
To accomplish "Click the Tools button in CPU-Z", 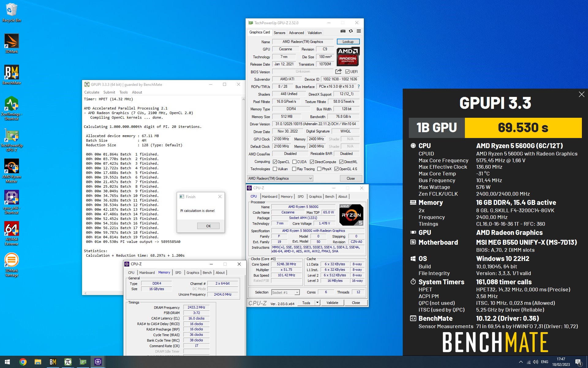I will pos(306,303).
